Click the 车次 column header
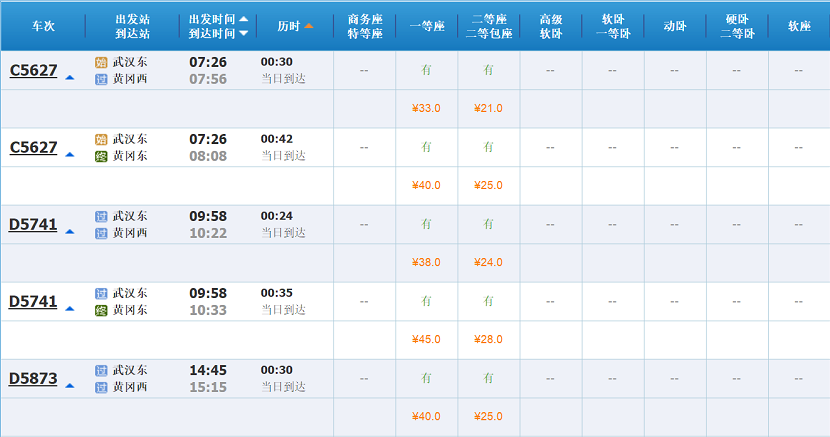 pos(43,26)
